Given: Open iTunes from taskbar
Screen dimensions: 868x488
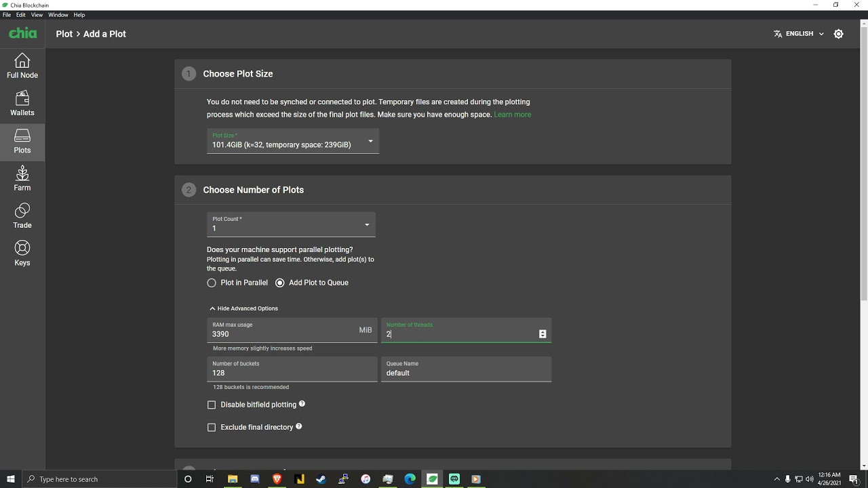Looking at the screenshot, I should (x=366, y=479).
